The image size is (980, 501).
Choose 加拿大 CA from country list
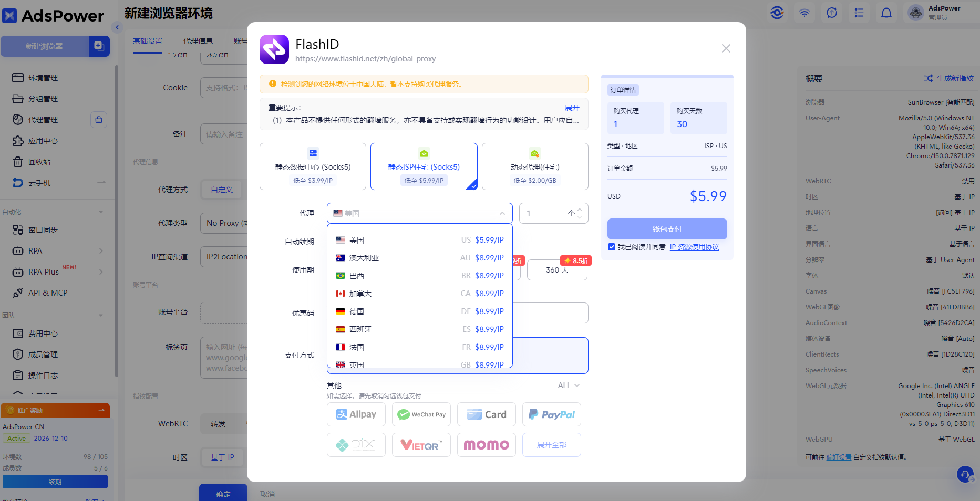pos(419,294)
